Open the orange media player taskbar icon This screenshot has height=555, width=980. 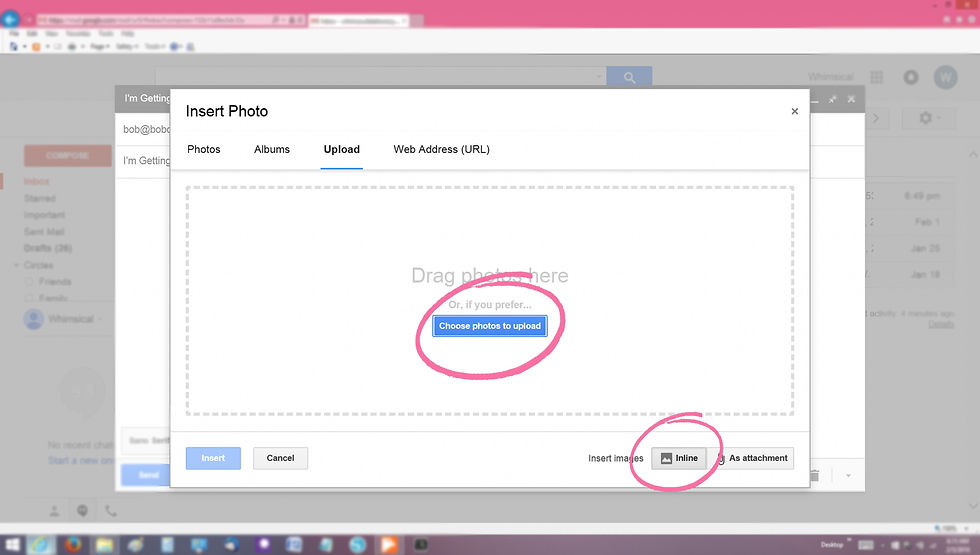[389, 545]
